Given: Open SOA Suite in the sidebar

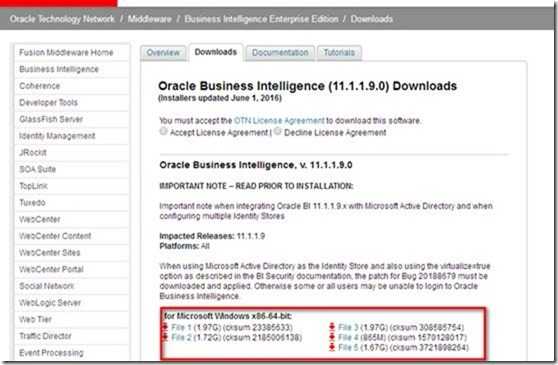Looking at the screenshot, I should click(37, 169).
